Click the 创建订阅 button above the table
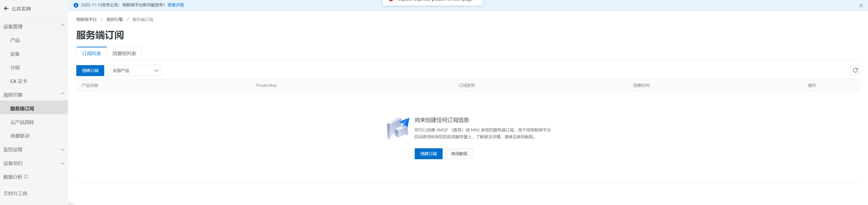 pyautogui.click(x=90, y=71)
